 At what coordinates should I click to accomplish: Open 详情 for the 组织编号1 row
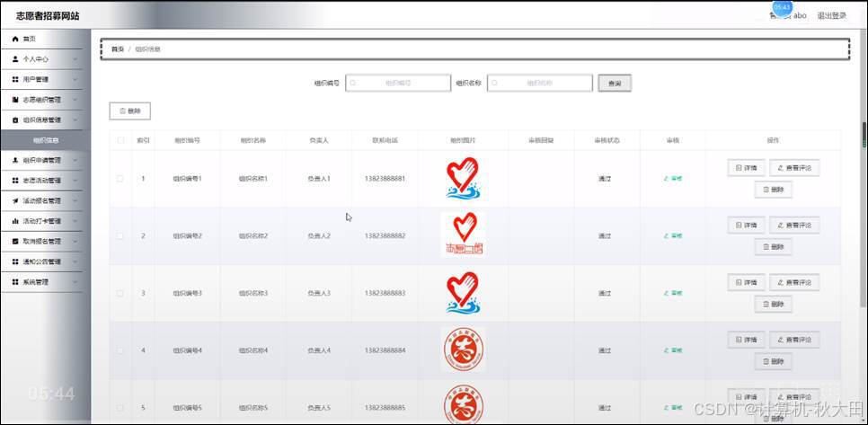[746, 168]
